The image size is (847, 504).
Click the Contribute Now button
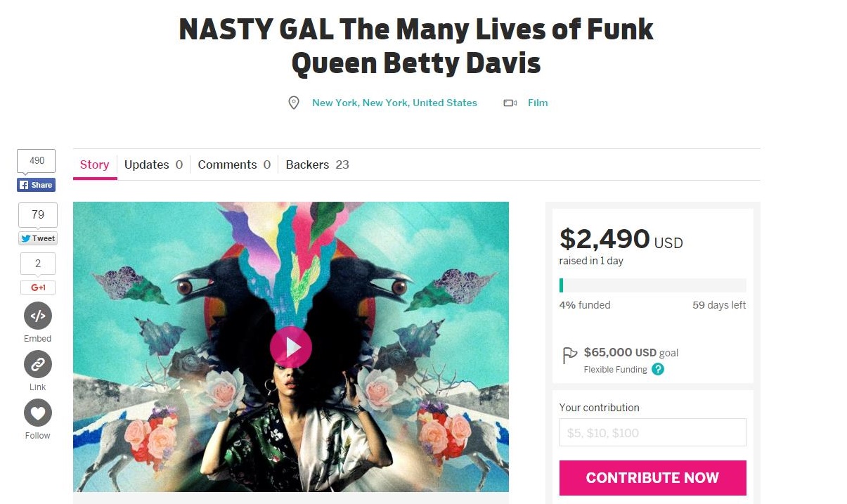click(x=652, y=478)
